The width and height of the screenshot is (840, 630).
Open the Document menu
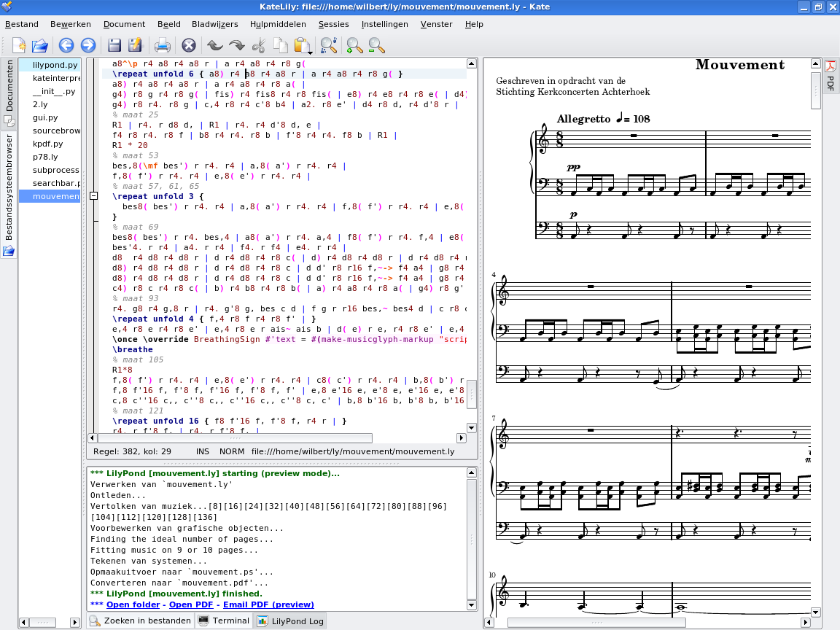(x=124, y=24)
